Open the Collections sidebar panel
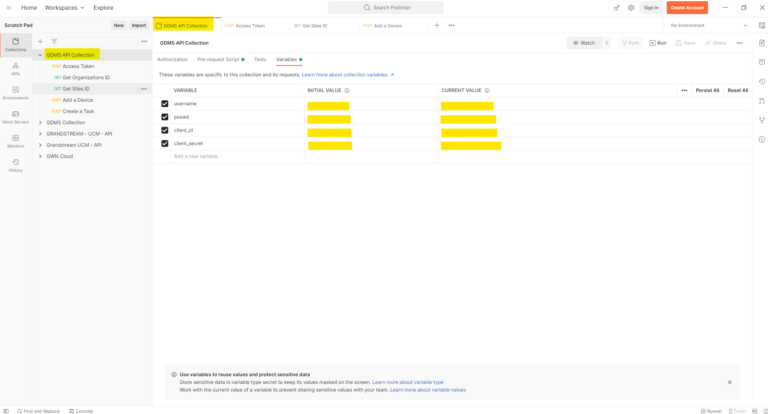Image resolution: width=768 pixels, height=414 pixels. point(16,45)
